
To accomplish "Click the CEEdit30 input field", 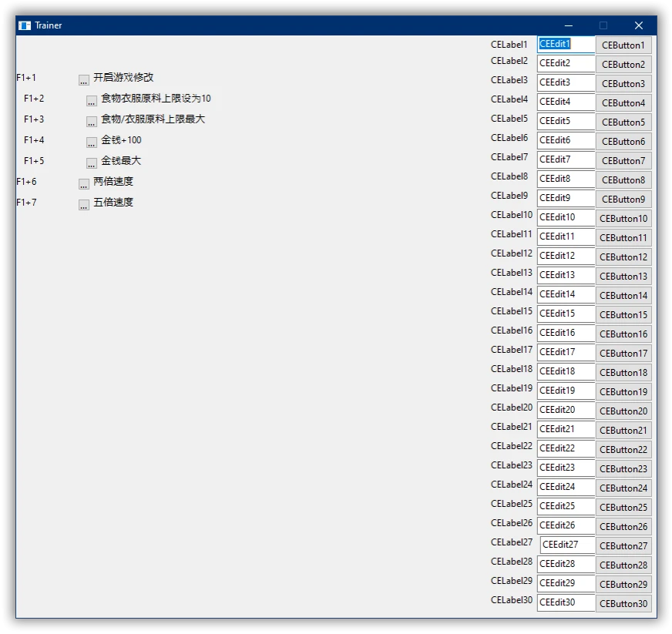I will click(566, 602).
